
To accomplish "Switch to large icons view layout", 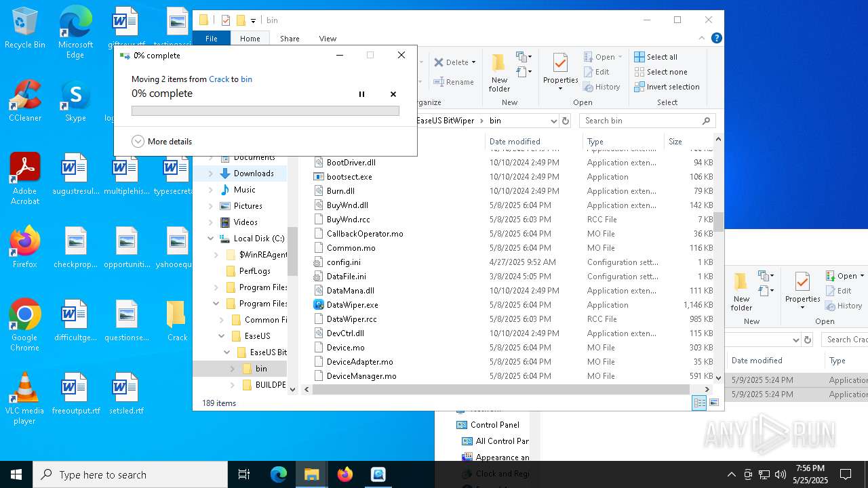I will pos(713,403).
